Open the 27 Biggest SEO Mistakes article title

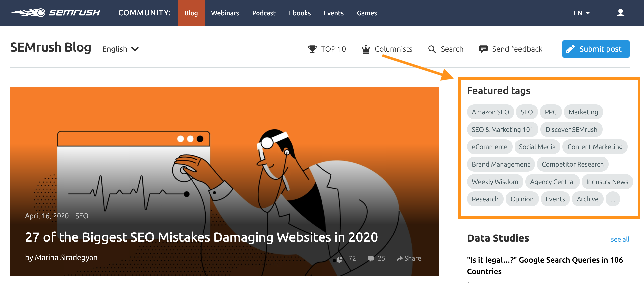coord(201,237)
